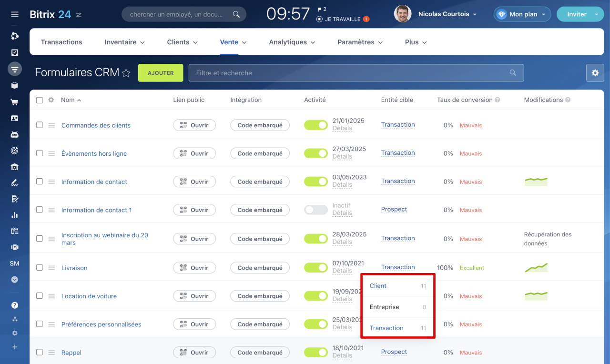Click the drag handle for Livraison row
This screenshot has height=364, width=610.
click(52, 268)
